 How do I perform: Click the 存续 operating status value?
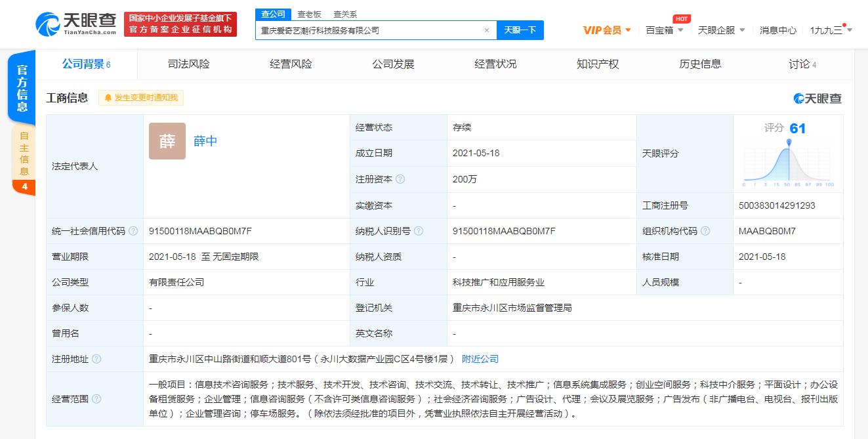[462, 127]
